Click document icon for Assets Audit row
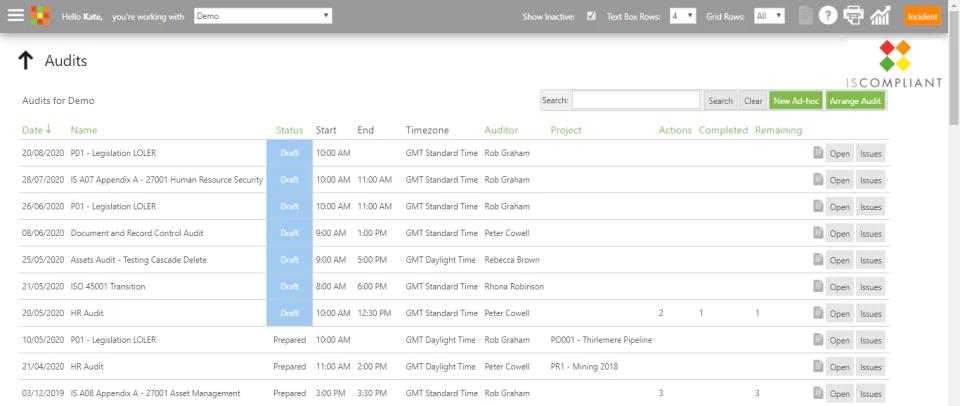This screenshot has width=960, height=406. tap(817, 259)
